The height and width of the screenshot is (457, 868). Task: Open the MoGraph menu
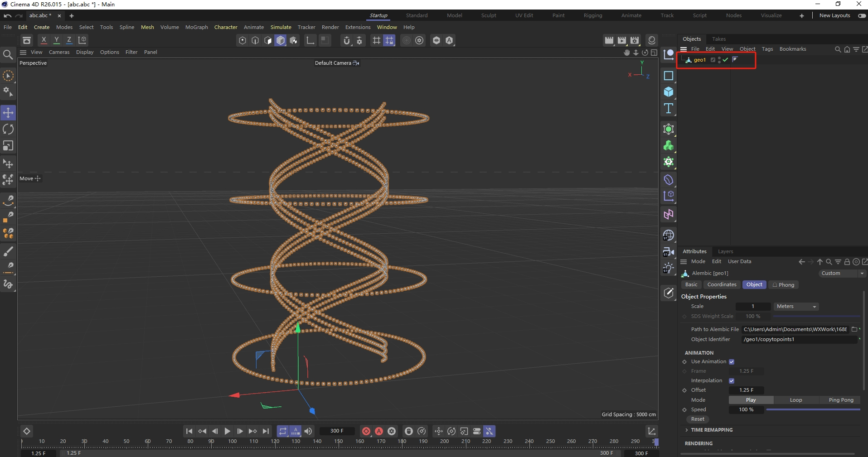click(197, 27)
